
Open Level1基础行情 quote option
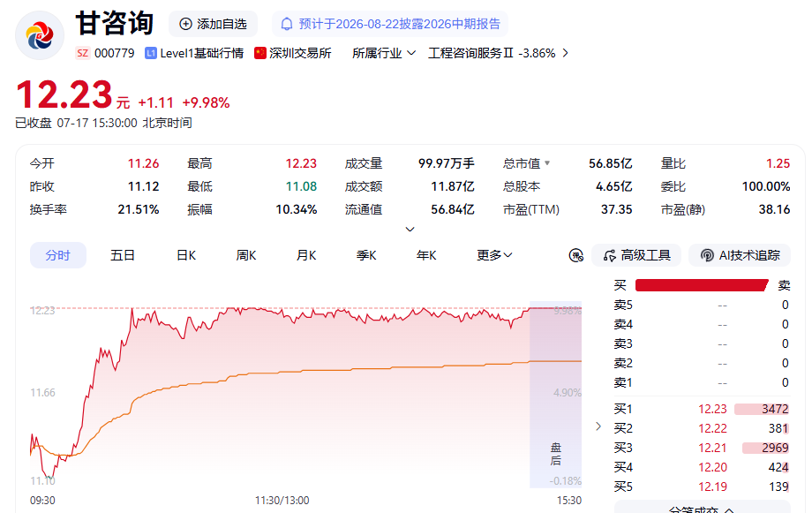click(x=202, y=53)
